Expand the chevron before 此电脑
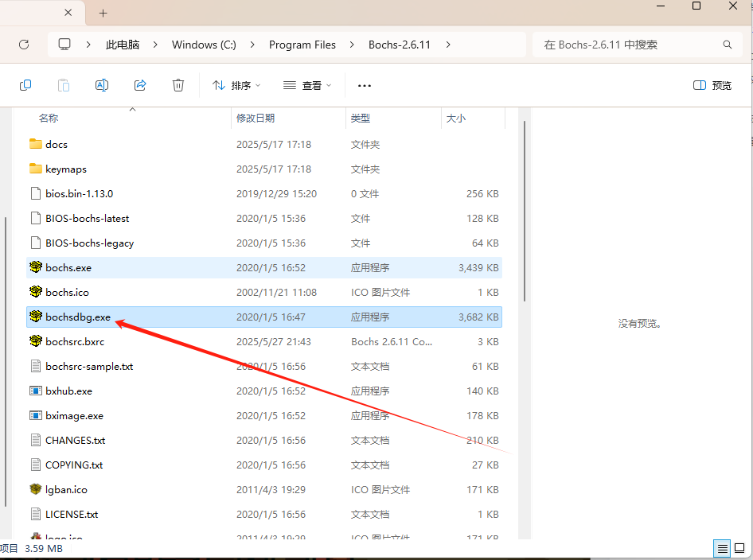753x560 pixels. pos(88,45)
